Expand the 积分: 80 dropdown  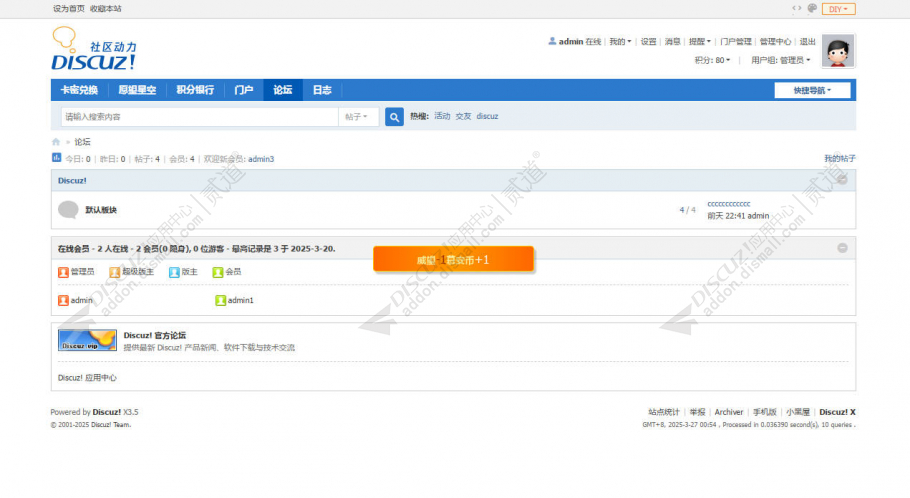pyautogui.click(x=712, y=60)
